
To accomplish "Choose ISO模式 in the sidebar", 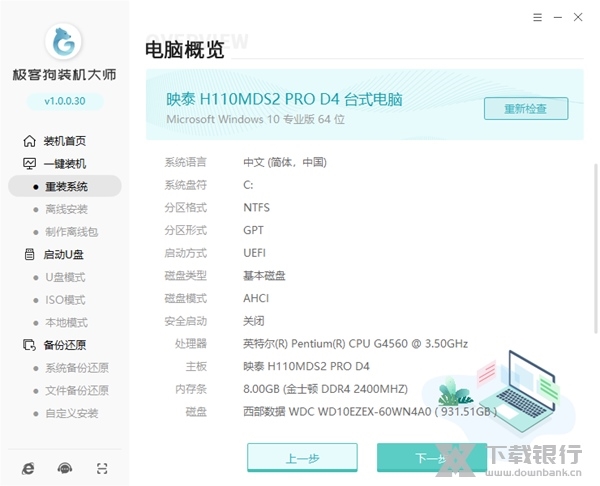I will click(x=65, y=300).
